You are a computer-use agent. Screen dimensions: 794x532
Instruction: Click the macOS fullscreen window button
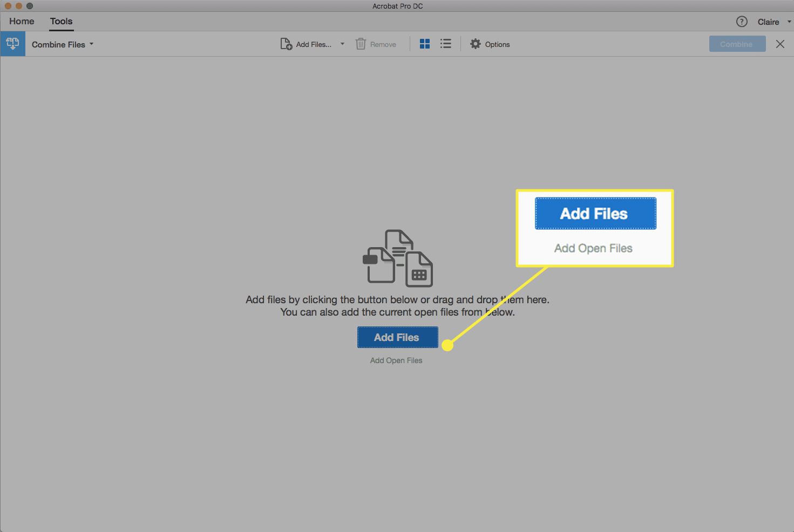30,6
